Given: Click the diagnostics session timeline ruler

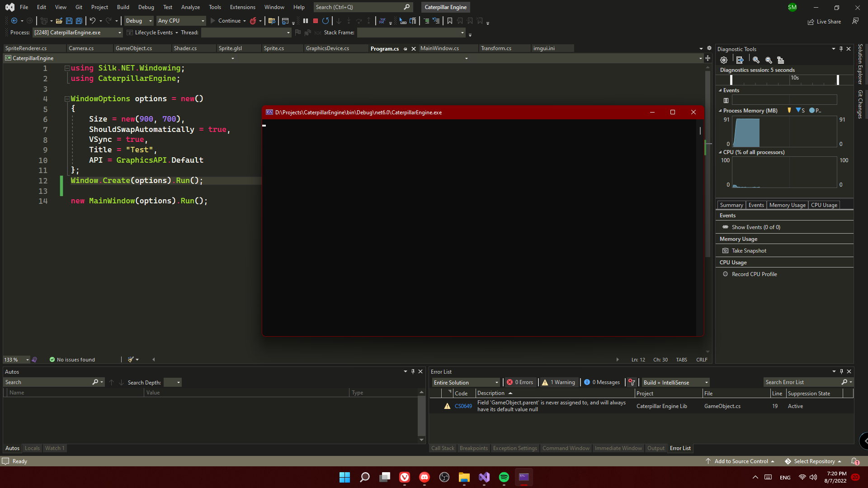Looking at the screenshot, I should pyautogui.click(x=784, y=79).
